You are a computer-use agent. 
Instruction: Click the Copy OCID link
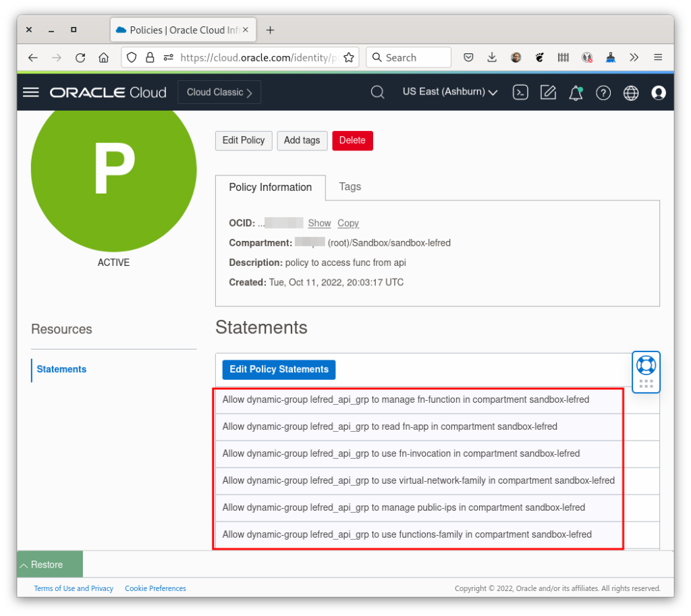click(x=348, y=223)
